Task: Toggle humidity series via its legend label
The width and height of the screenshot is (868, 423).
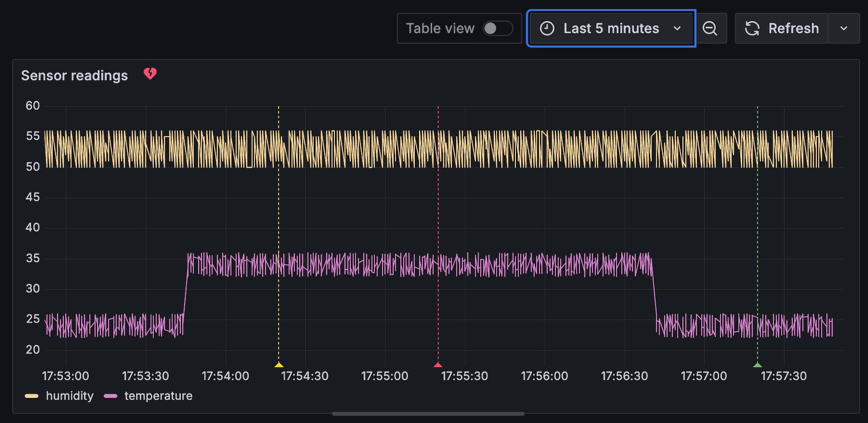Action: (70, 396)
